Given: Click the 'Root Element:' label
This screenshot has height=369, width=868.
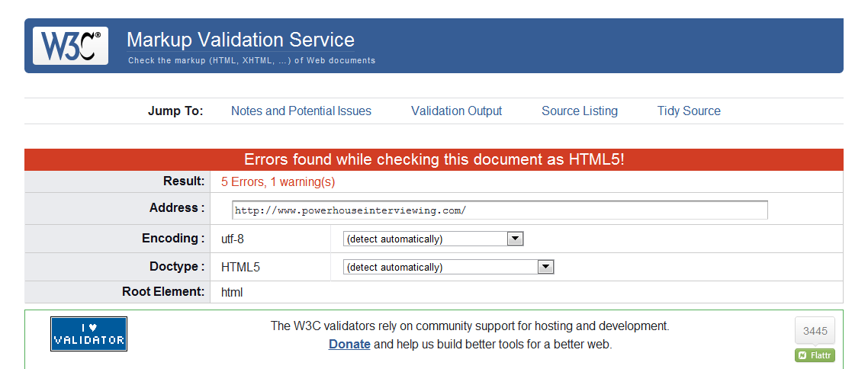Looking at the screenshot, I should (163, 291).
